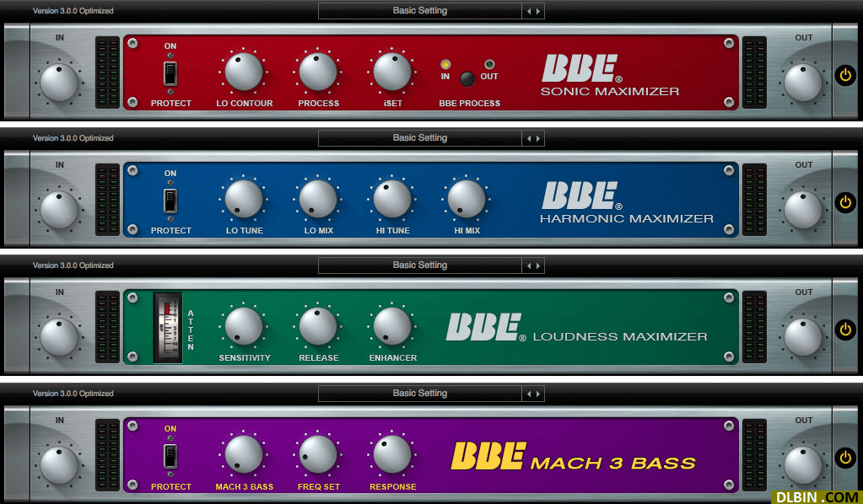Screen dimensions: 863x504
Task: Select previous preset on Mach 3 Bass
Action: pyautogui.click(x=529, y=394)
